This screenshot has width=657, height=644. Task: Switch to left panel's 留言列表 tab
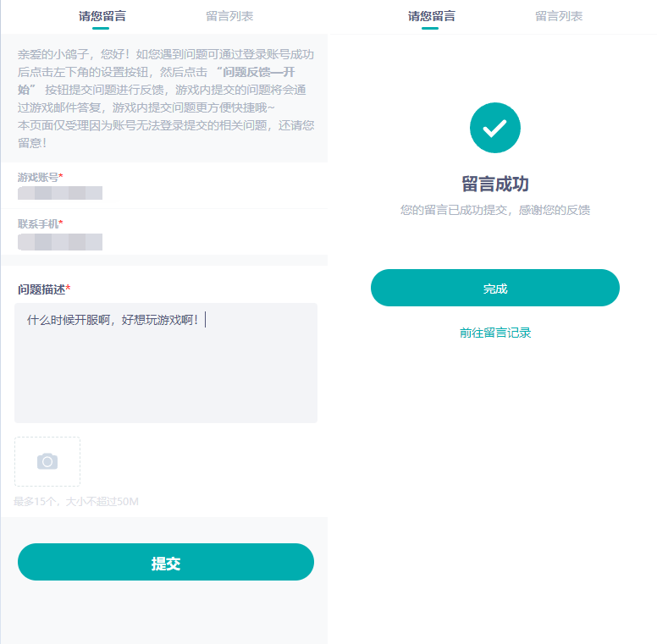(x=229, y=16)
